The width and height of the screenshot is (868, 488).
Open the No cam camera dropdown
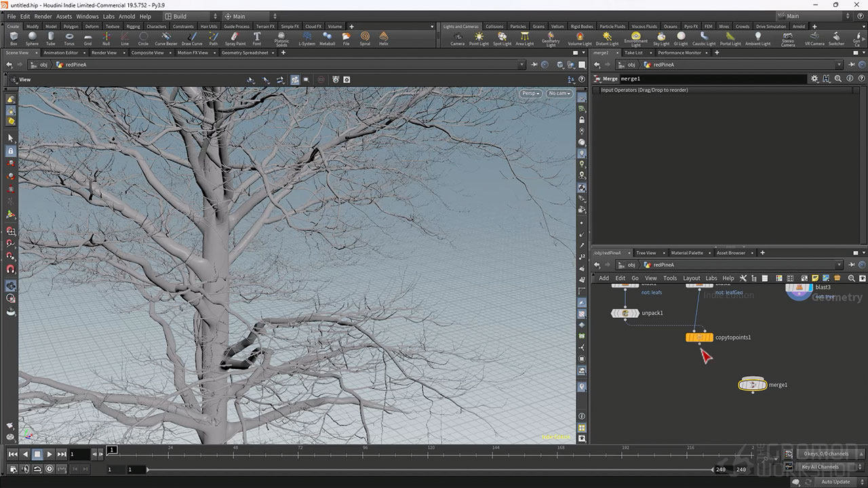tap(559, 94)
